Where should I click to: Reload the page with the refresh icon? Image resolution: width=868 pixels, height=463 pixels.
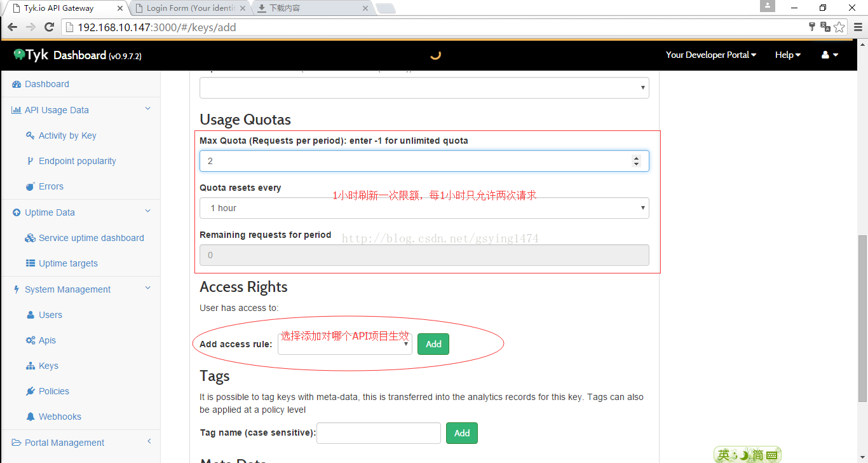click(49, 27)
